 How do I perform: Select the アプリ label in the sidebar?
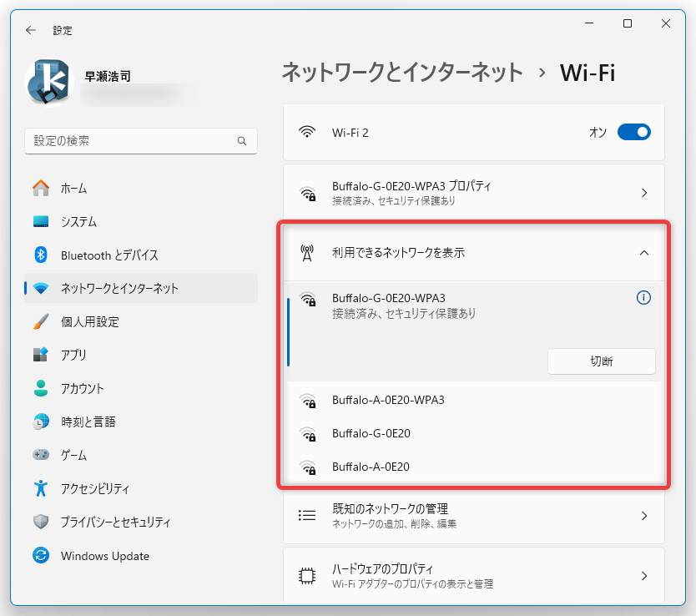[73, 355]
